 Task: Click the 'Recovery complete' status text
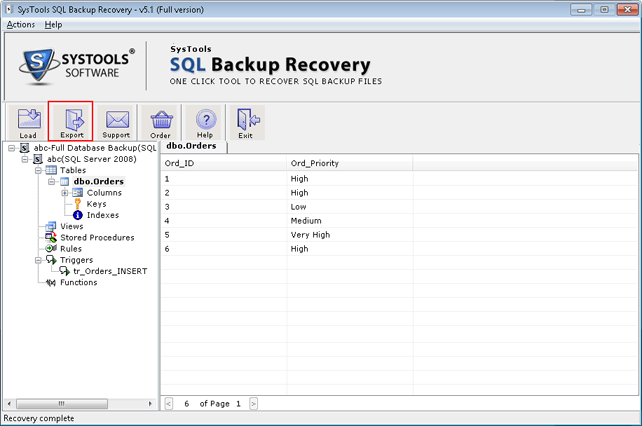click(x=39, y=418)
